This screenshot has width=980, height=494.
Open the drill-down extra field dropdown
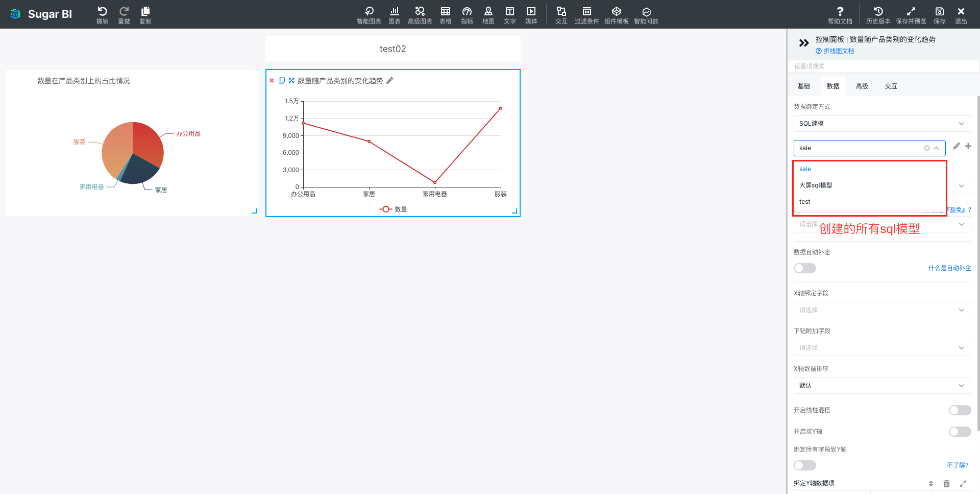click(882, 348)
